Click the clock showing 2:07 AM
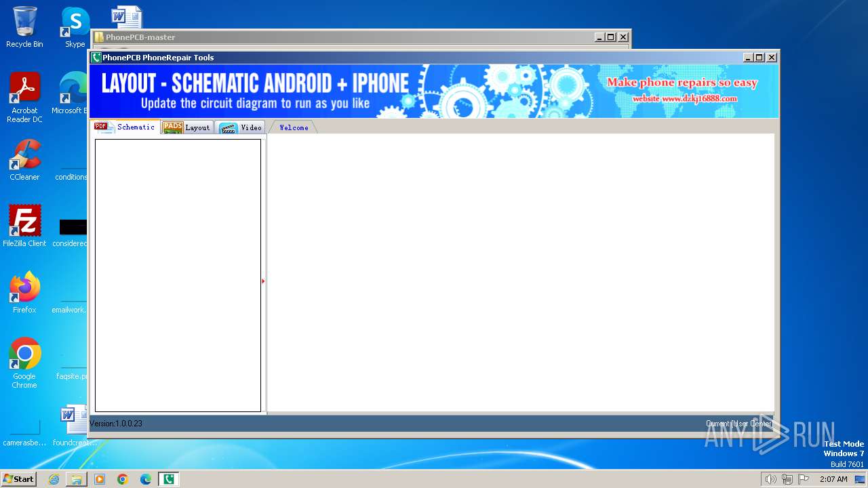 (x=833, y=479)
